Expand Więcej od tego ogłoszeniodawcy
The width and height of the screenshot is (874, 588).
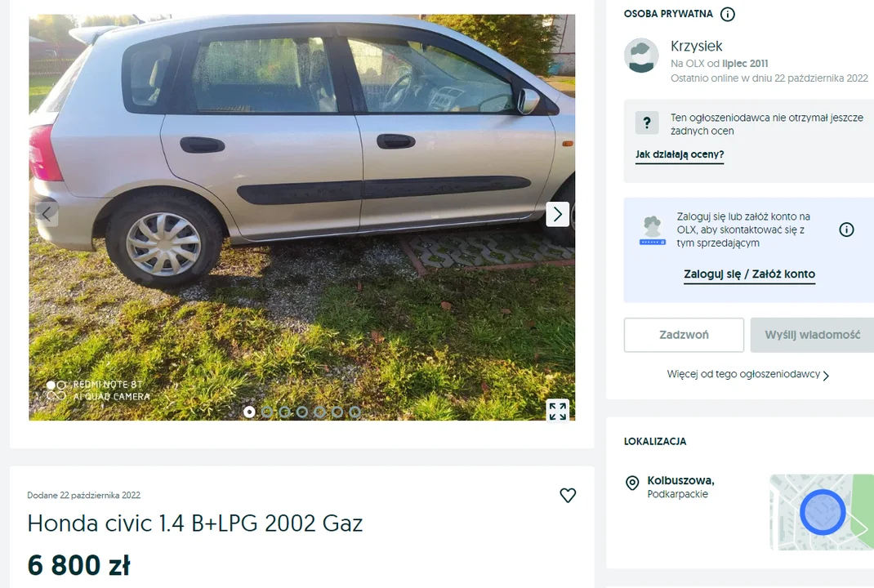tap(748, 375)
